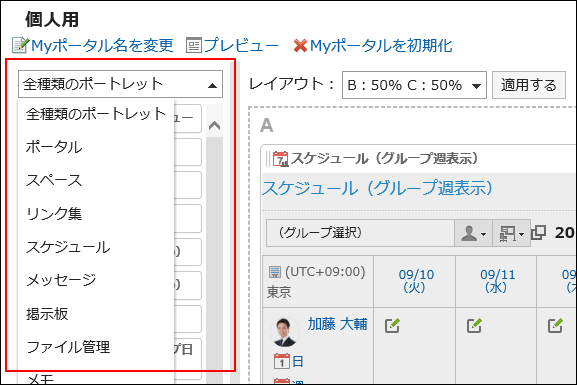577x385 pixels.
Task: Click the day view calendar icon
Action: coord(282,361)
